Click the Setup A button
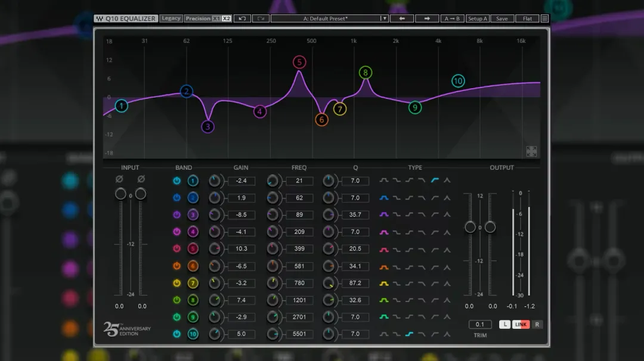 pyautogui.click(x=477, y=18)
